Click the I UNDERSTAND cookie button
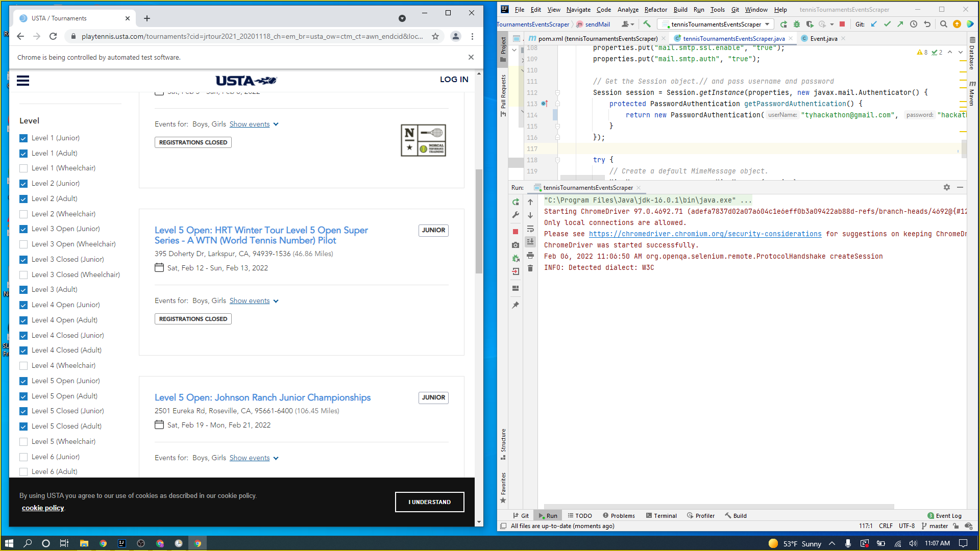980x551 pixels. point(429,502)
